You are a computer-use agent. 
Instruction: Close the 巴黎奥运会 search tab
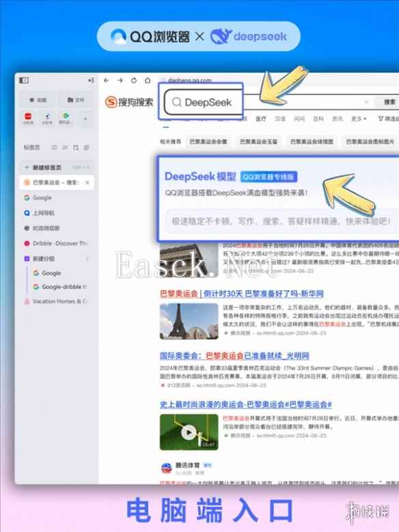click(87, 182)
